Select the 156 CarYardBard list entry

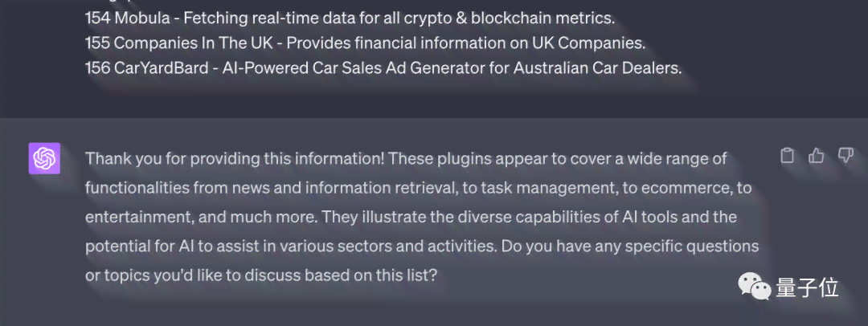[x=383, y=67]
